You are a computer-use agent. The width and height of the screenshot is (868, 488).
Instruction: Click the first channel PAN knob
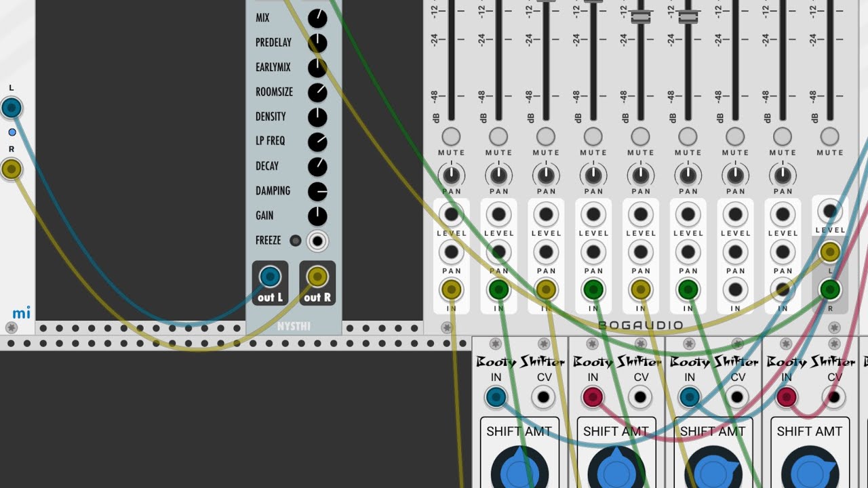(x=451, y=176)
